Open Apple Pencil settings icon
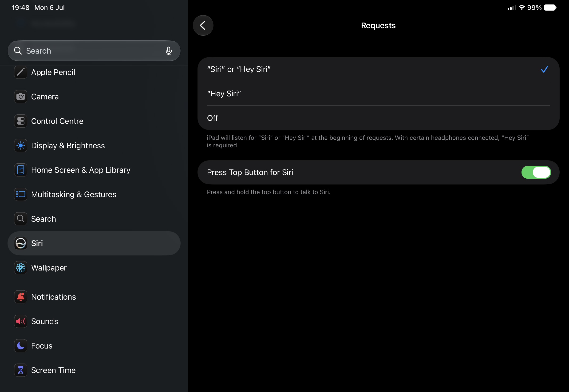569x392 pixels. [21, 72]
